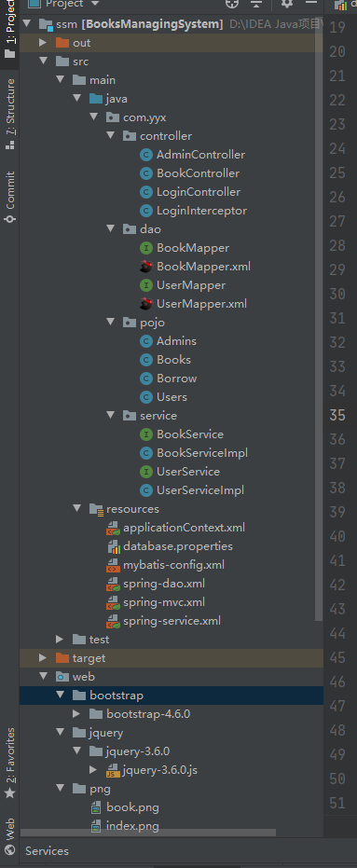Select the Borrow class icon

tap(146, 379)
